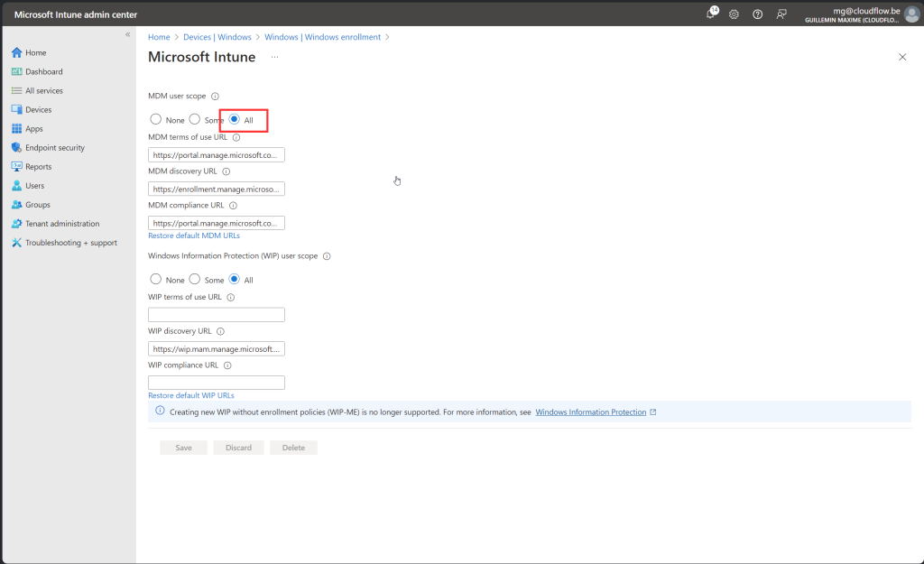The height and width of the screenshot is (564, 924).
Task: Click the feedback icon in header
Action: pos(781,14)
